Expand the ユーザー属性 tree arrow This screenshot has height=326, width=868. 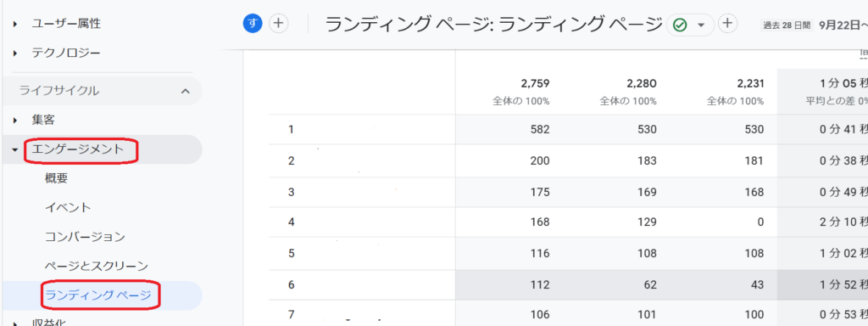pyautogui.click(x=15, y=24)
